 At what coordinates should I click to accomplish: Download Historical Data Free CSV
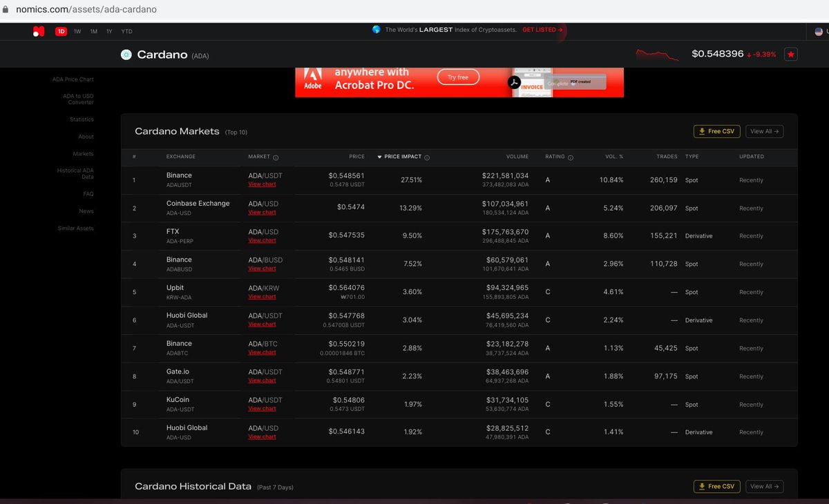(717, 486)
